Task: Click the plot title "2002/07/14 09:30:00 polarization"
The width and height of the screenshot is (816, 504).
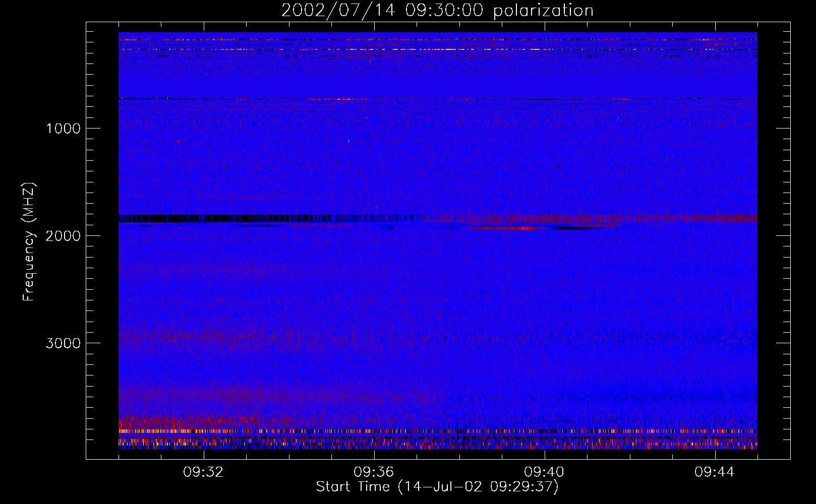Action: [x=437, y=11]
